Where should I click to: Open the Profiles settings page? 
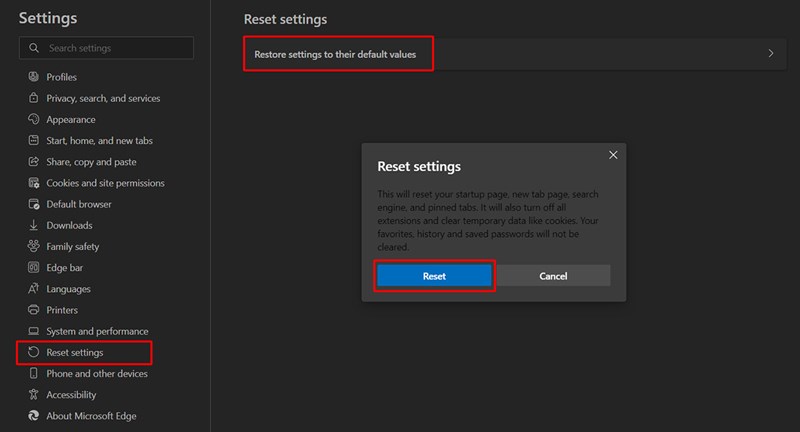pos(61,77)
